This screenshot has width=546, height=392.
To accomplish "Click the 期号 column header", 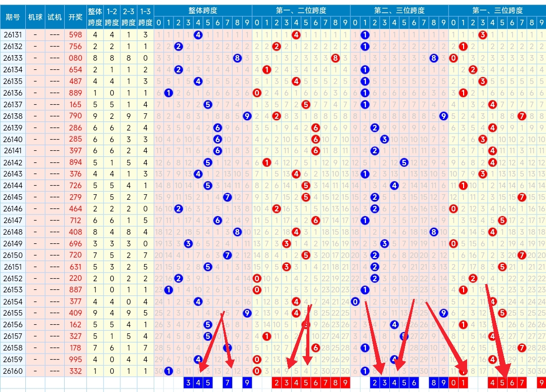I will coord(13,17).
